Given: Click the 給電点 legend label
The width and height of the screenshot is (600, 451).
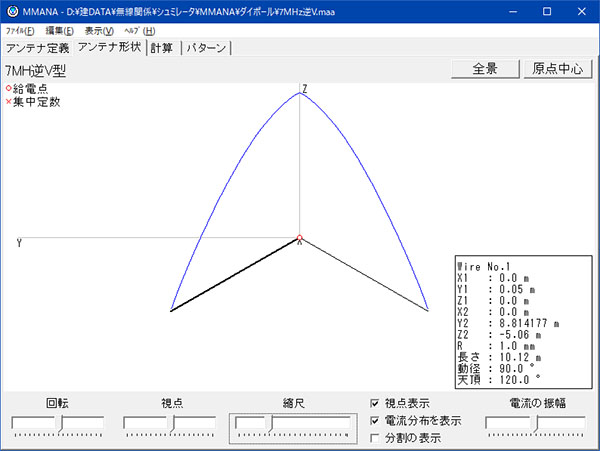Looking at the screenshot, I should [31, 89].
